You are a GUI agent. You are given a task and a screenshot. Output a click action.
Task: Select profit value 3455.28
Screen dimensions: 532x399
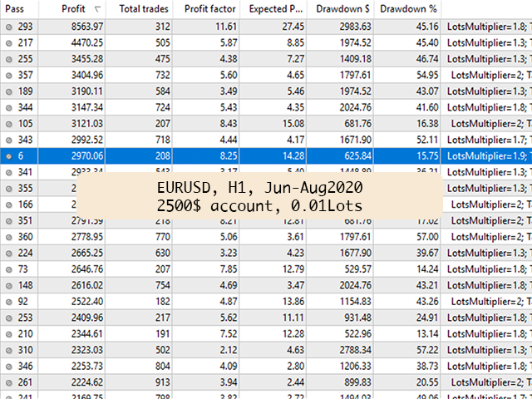point(86,59)
